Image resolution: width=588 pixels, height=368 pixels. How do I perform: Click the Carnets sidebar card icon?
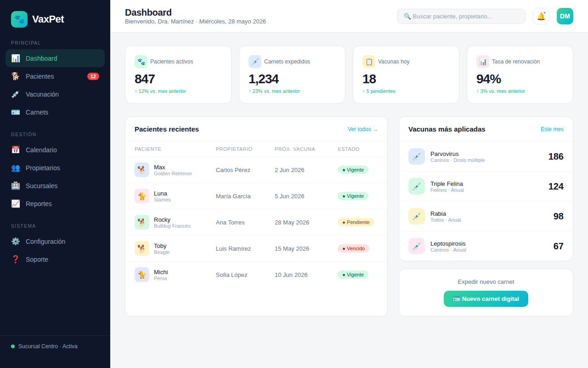coord(16,112)
